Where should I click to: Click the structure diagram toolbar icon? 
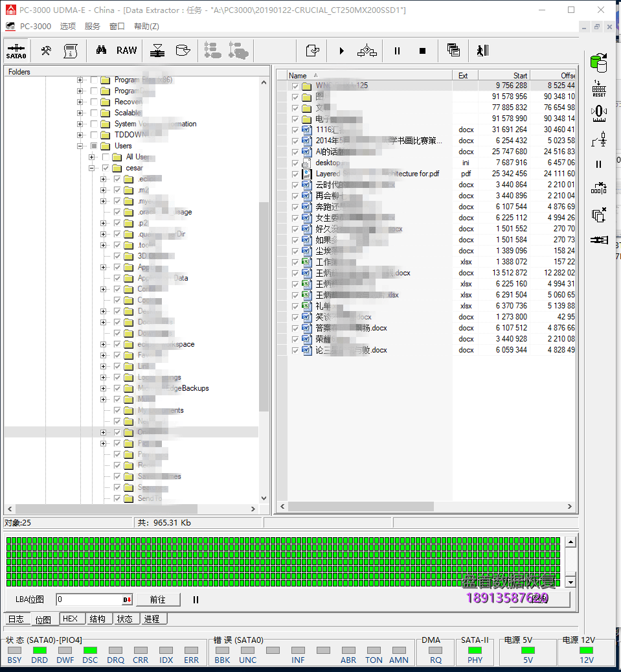click(367, 51)
